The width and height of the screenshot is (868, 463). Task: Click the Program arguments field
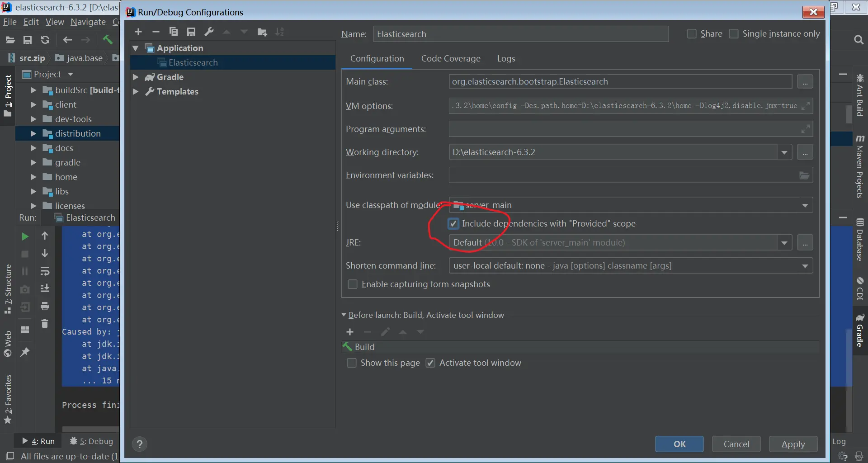click(x=631, y=129)
